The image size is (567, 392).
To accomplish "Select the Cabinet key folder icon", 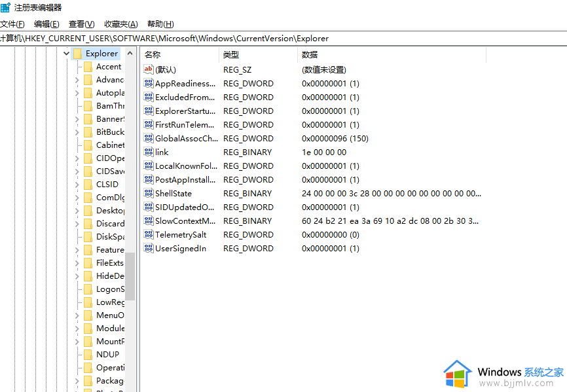I will [88, 145].
